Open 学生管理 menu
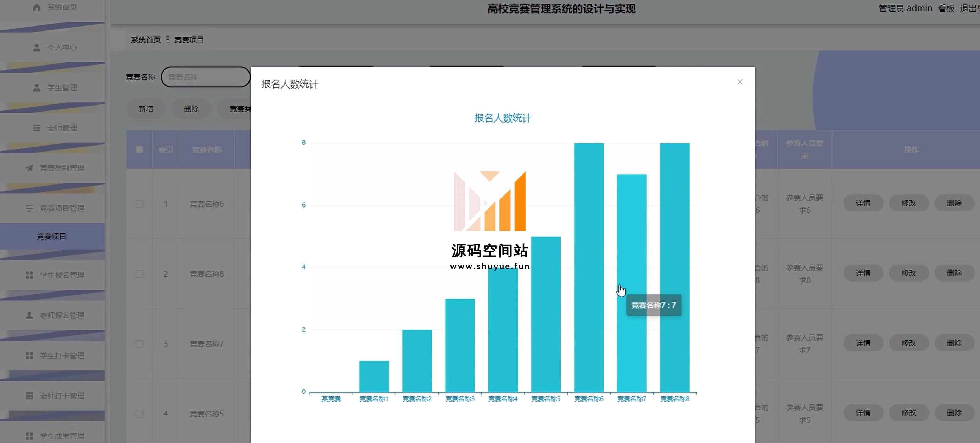Image resolution: width=980 pixels, height=443 pixels. 52,88
